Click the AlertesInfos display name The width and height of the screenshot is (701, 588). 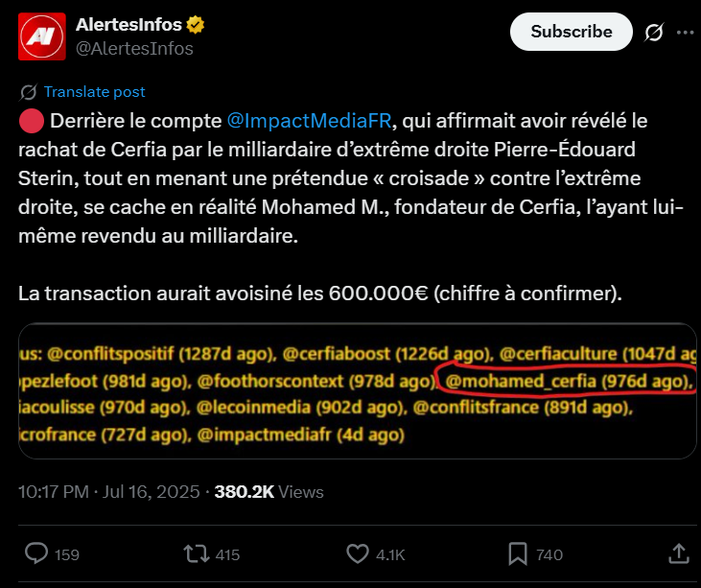[x=129, y=25]
